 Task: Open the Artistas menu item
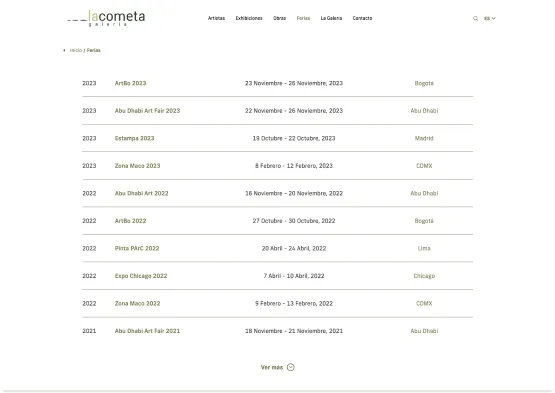click(216, 18)
